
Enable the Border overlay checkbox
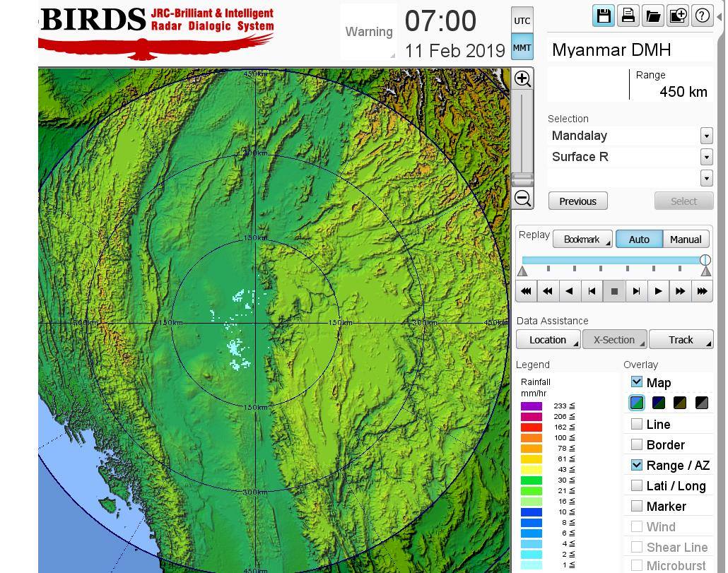(x=637, y=444)
